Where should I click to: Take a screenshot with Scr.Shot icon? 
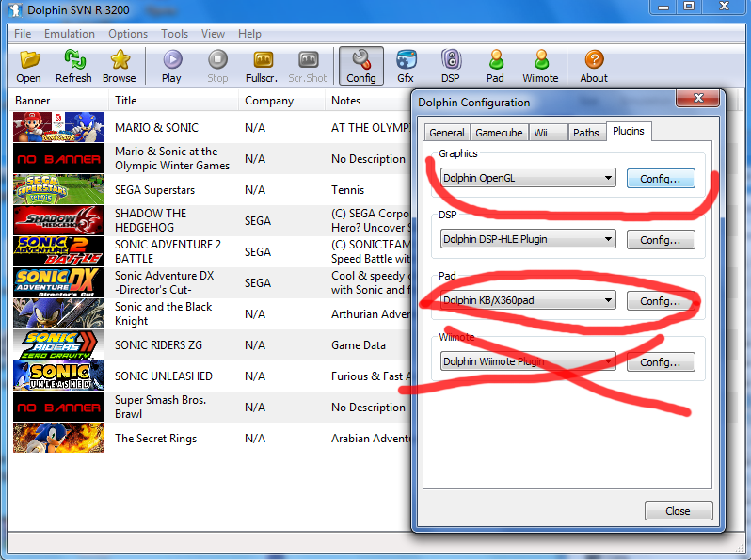pos(308,66)
